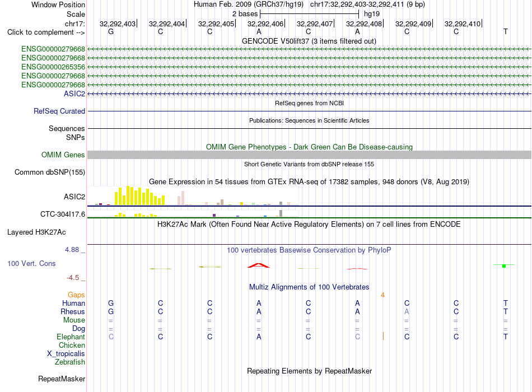Open the H3K27Ac Mark track title
Image resolution: width=532 pixels, height=392 pixels.
click(309, 225)
